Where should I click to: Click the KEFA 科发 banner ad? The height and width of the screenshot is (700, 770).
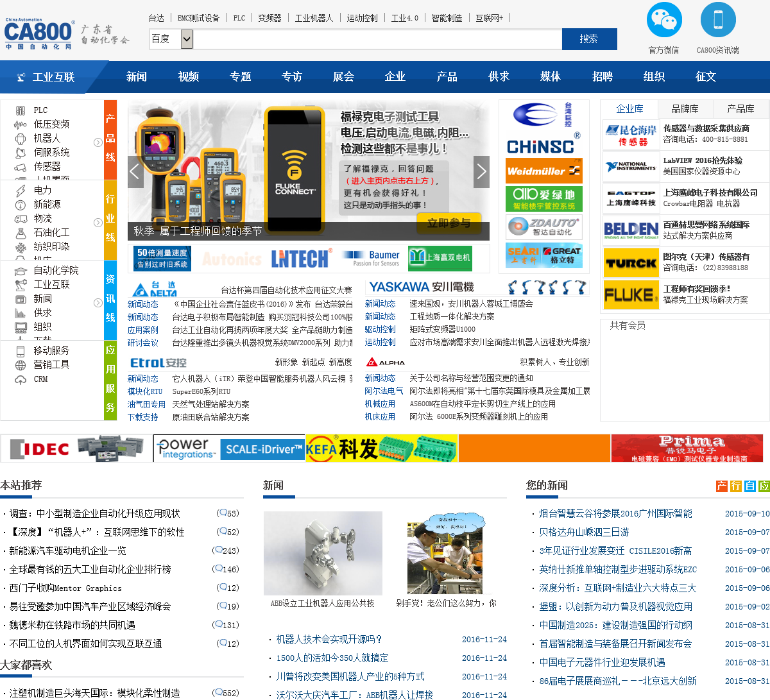coord(382,448)
